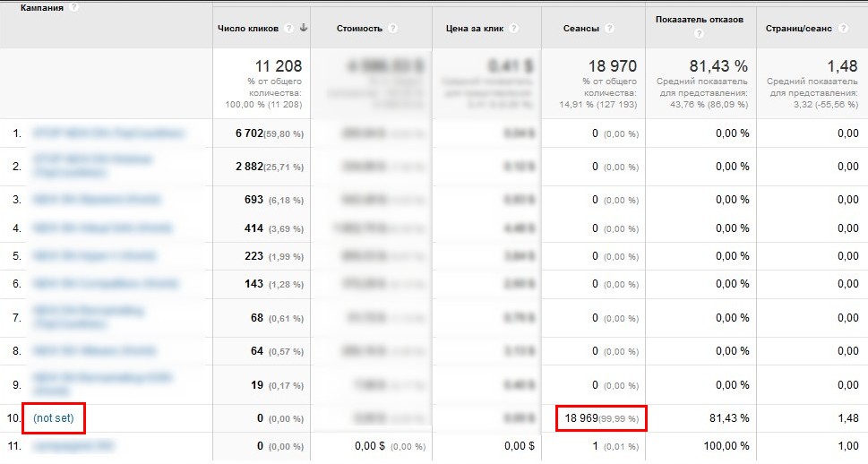868x464 pixels.
Task: Open help icon beside Цена за клик
Action: click(x=513, y=29)
